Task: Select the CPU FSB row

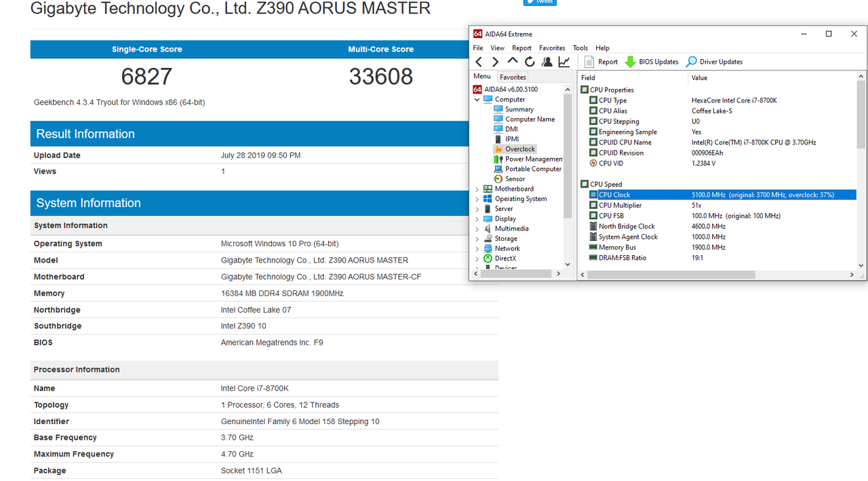Action: [x=719, y=216]
